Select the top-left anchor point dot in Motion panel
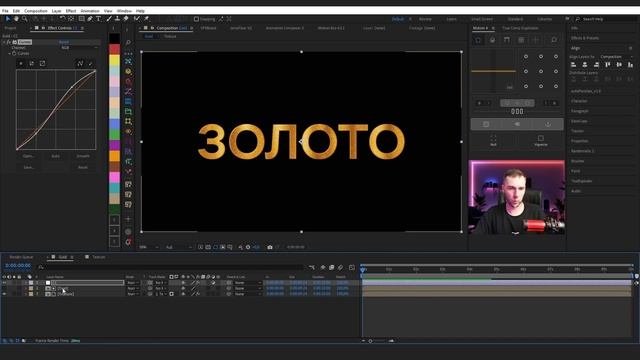 coord(526,56)
